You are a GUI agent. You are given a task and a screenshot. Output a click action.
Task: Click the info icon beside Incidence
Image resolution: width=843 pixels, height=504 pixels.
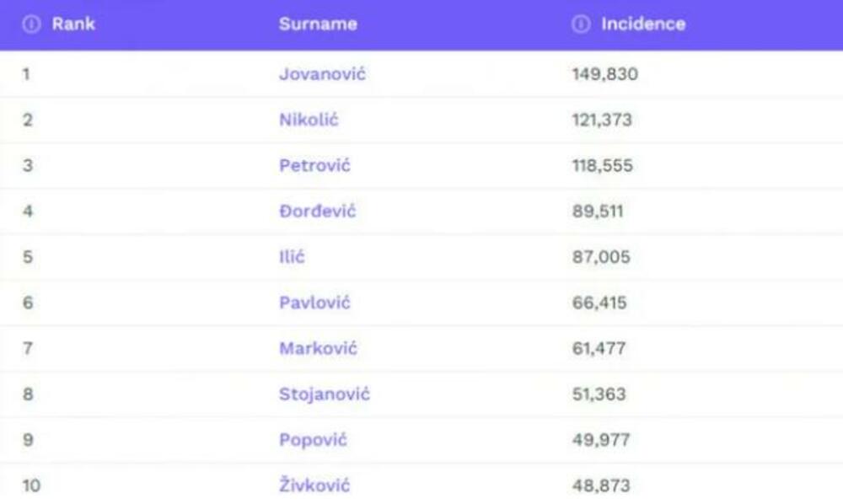(580, 24)
